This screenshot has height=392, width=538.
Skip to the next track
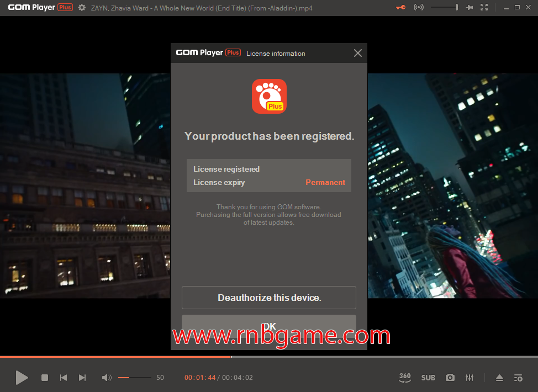(x=82, y=378)
